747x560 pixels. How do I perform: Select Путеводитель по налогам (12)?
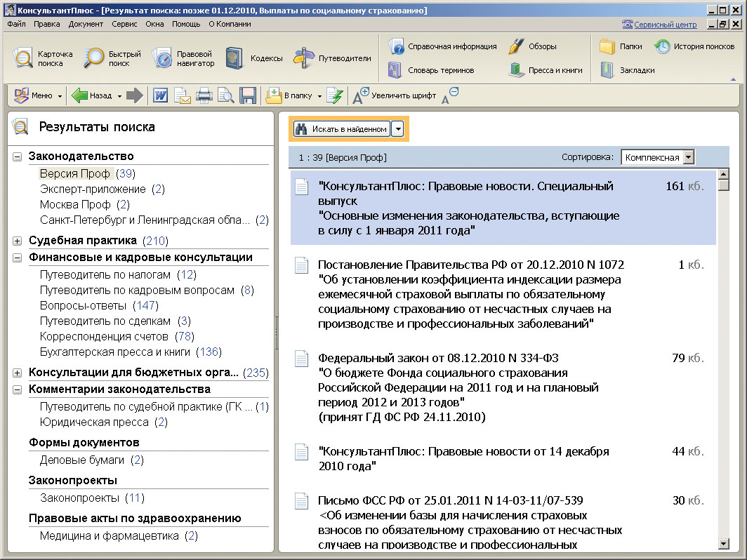(x=118, y=275)
